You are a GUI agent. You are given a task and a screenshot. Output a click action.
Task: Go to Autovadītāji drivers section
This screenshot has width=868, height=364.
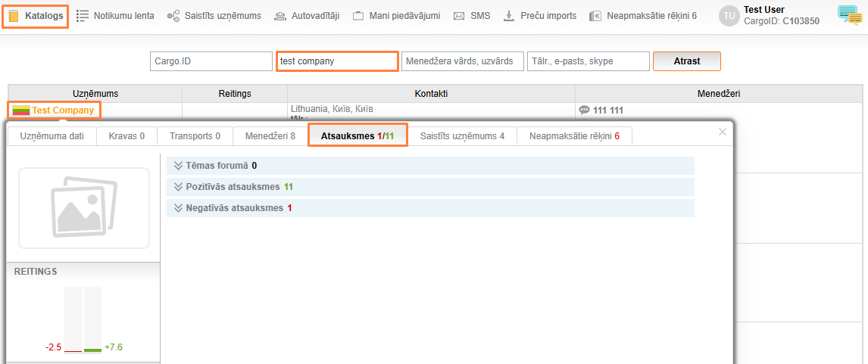pos(308,16)
